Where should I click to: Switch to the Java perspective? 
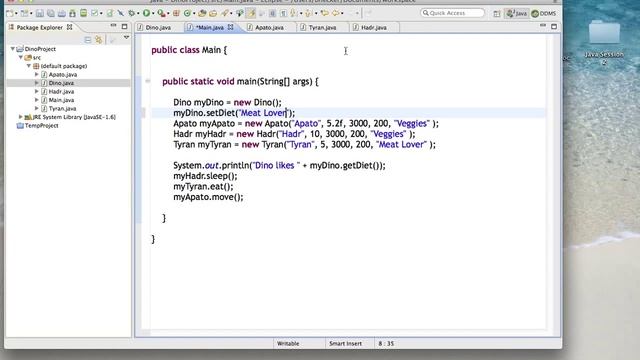tap(517, 13)
